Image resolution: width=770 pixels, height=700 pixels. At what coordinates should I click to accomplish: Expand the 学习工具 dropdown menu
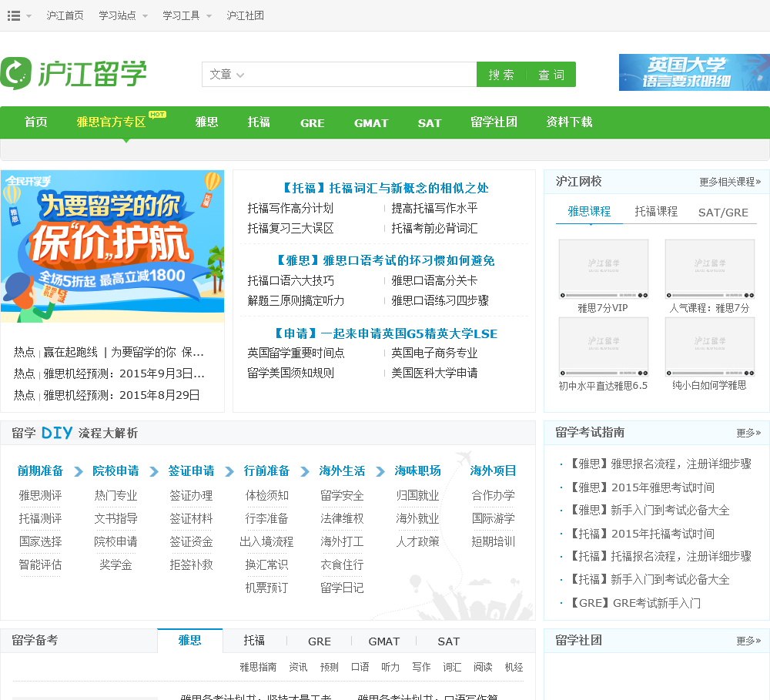coord(187,15)
